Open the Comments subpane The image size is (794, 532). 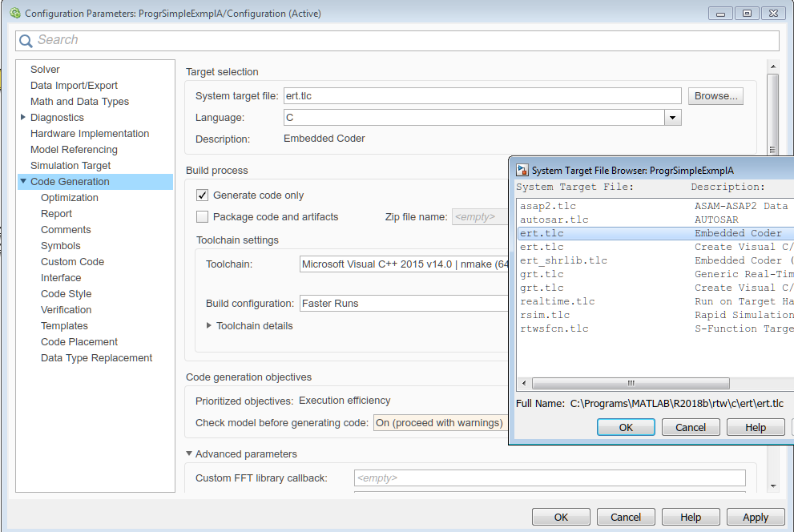pos(66,230)
